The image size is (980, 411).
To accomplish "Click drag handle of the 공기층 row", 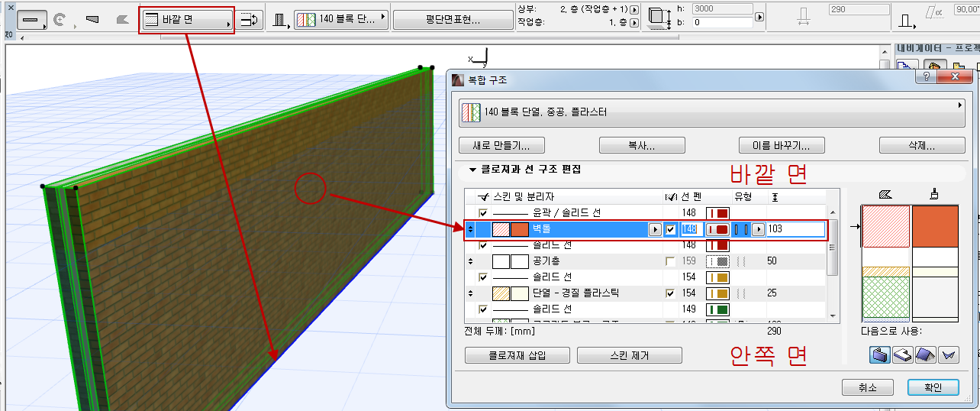I will point(470,261).
